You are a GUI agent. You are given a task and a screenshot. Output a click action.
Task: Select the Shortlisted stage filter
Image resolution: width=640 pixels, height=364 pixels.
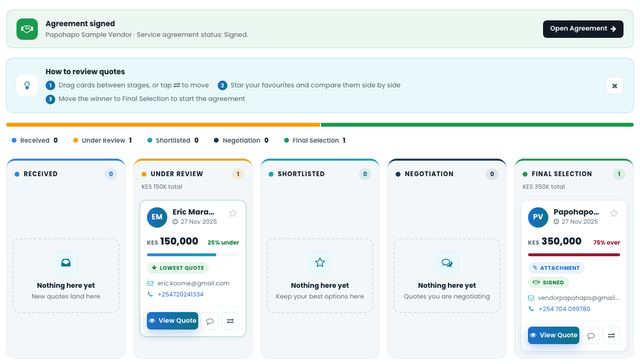[173, 140]
